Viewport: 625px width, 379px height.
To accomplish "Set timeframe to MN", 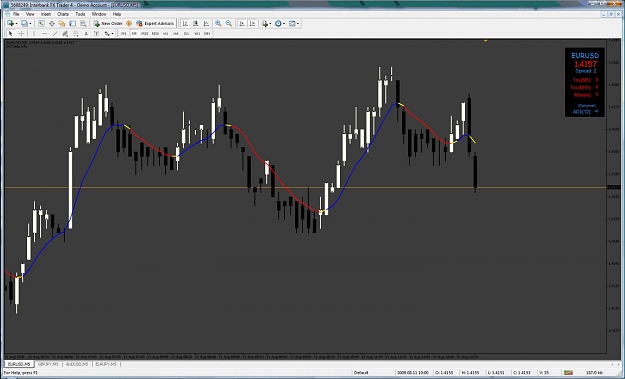I will [x=207, y=33].
